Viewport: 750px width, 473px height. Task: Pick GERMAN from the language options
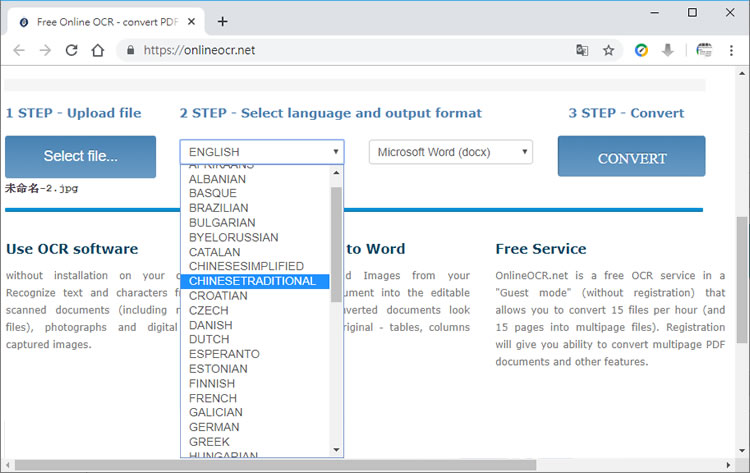(215, 427)
